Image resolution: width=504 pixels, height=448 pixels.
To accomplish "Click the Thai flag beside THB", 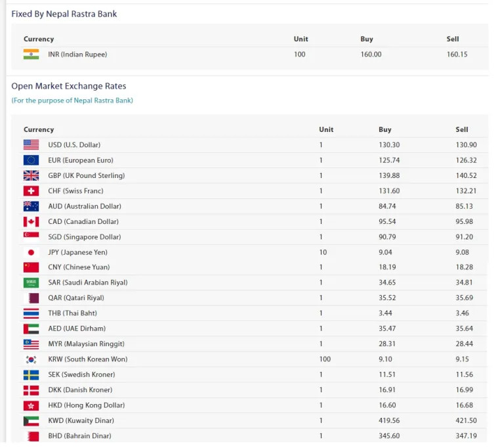I will coord(31,313).
